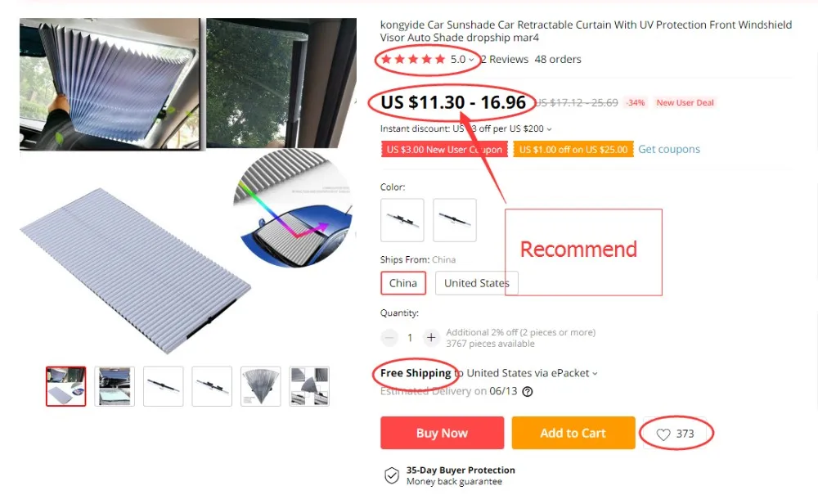Select the first color option swatch

pos(402,220)
